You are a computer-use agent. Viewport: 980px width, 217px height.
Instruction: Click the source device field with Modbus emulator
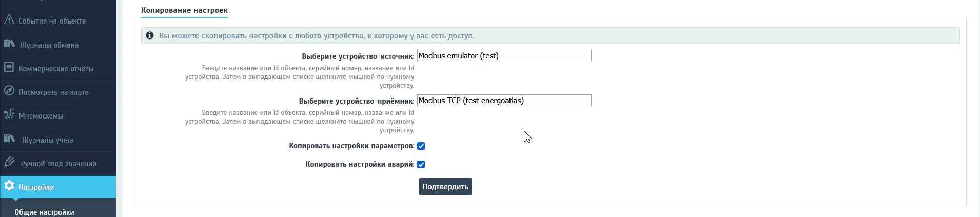(504, 55)
